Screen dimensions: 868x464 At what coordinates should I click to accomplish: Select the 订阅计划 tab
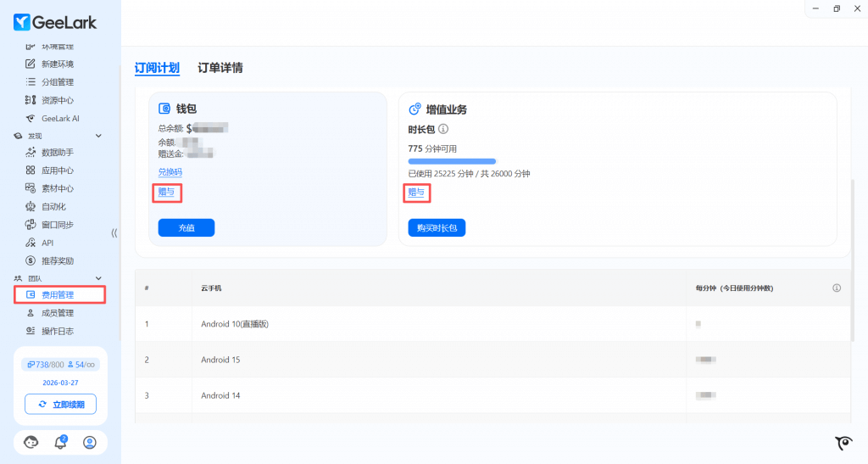[x=157, y=68]
